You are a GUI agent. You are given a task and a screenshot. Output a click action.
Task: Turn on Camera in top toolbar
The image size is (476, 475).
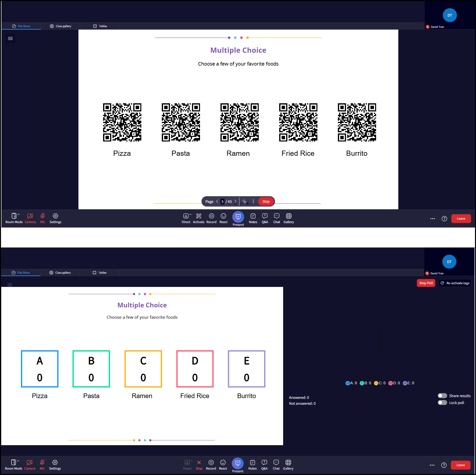[30, 218]
